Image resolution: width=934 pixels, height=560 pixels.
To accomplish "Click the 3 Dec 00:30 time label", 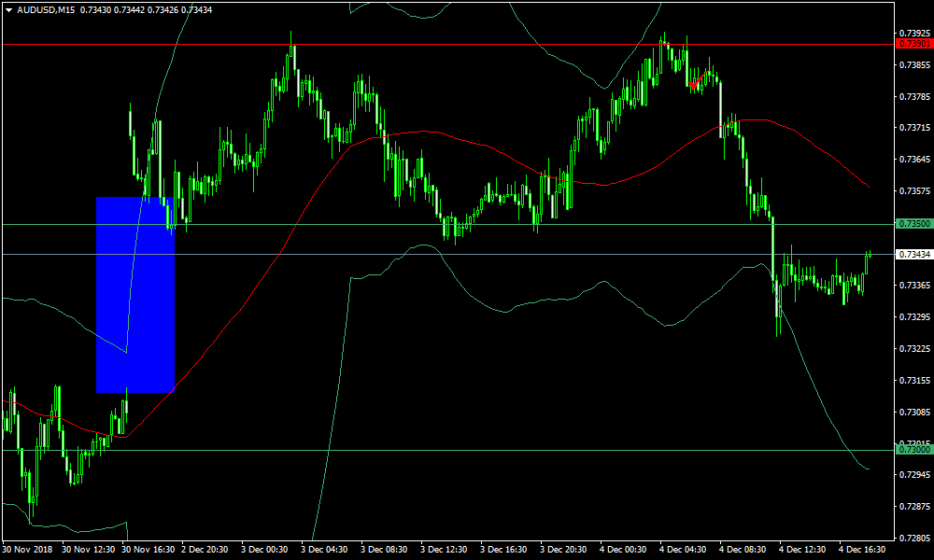I will click(x=264, y=550).
